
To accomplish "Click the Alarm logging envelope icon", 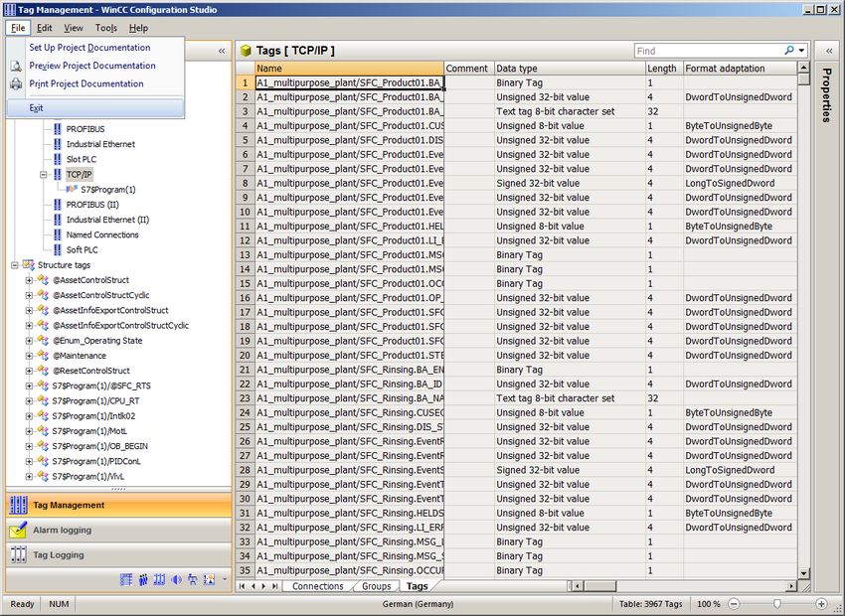I will [x=18, y=530].
